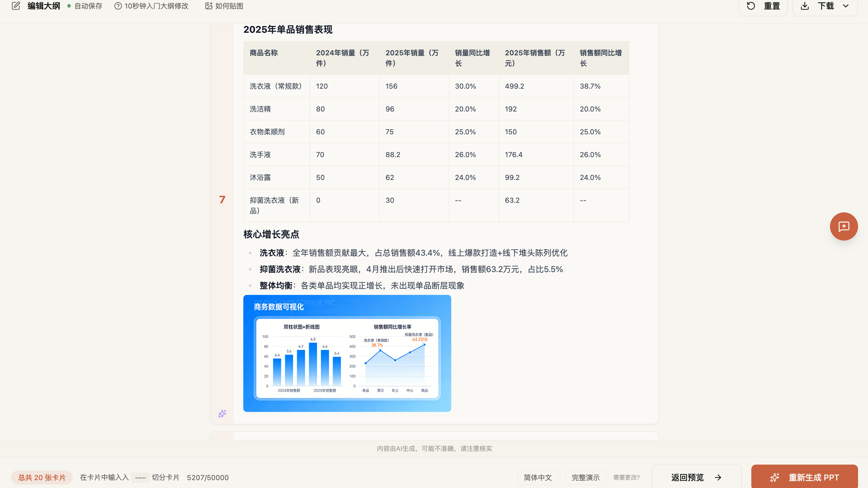Click the edit outline pencil icon

(16, 6)
